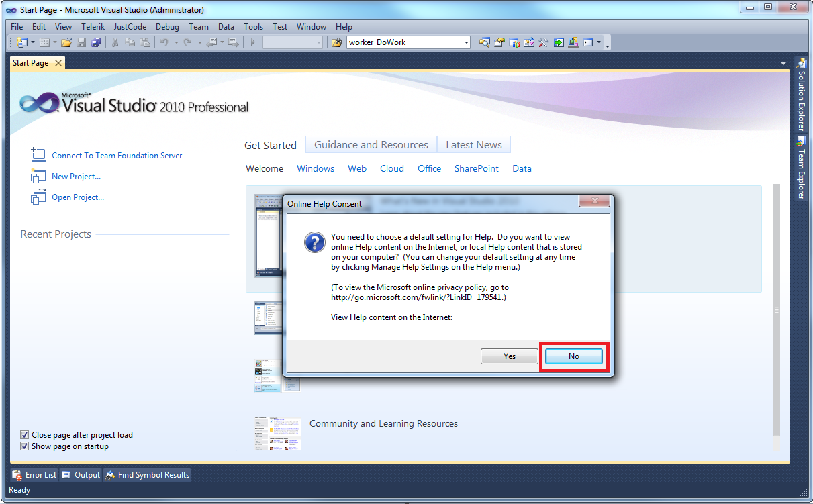Open the Navigate Backward dropdown arrow
This screenshot has height=504, width=813.
click(222, 42)
